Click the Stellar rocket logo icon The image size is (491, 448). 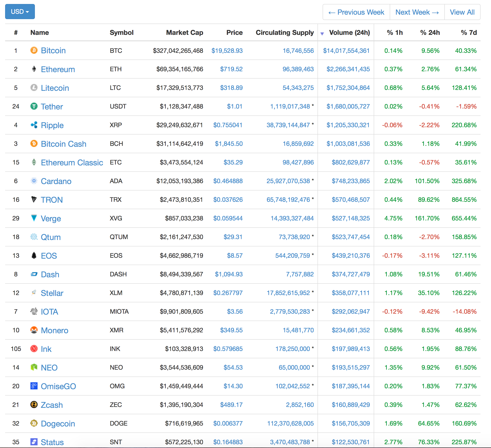(34, 293)
